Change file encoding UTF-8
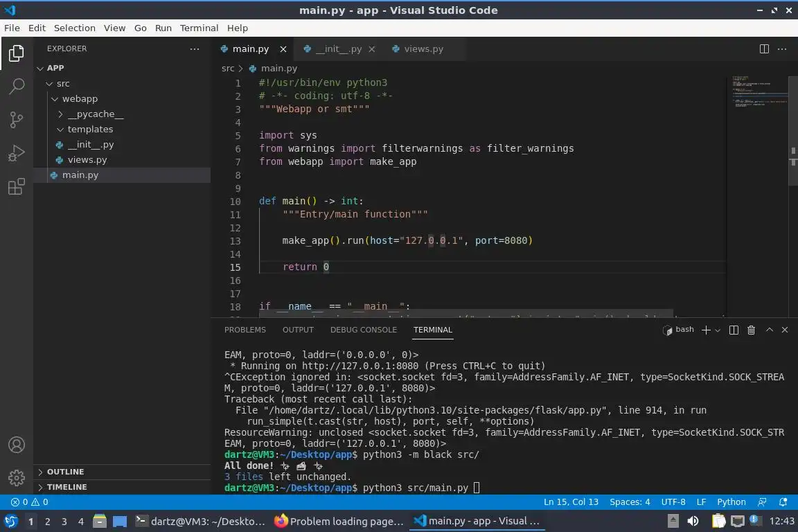The height and width of the screenshot is (532, 798). click(x=673, y=502)
